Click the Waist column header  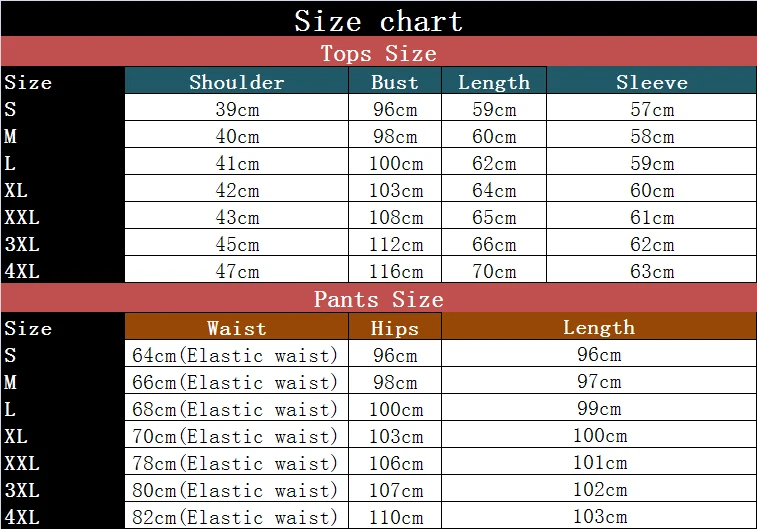(x=237, y=328)
